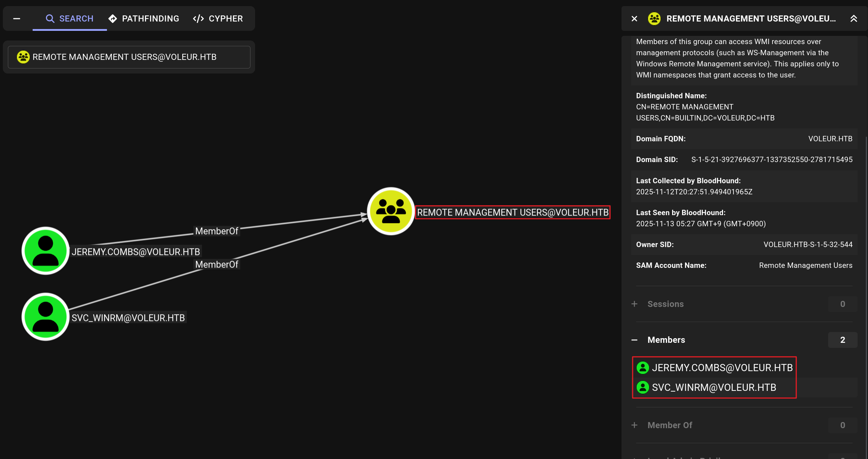Close the entity info panel
This screenshot has width=868, height=459.
coord(634,19)
